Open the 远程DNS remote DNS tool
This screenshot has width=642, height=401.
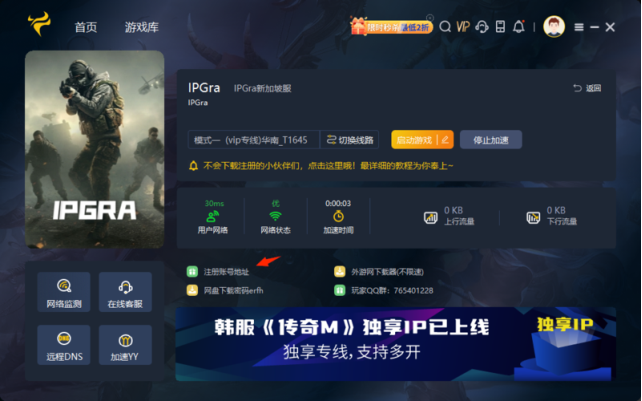pos(64,345)
